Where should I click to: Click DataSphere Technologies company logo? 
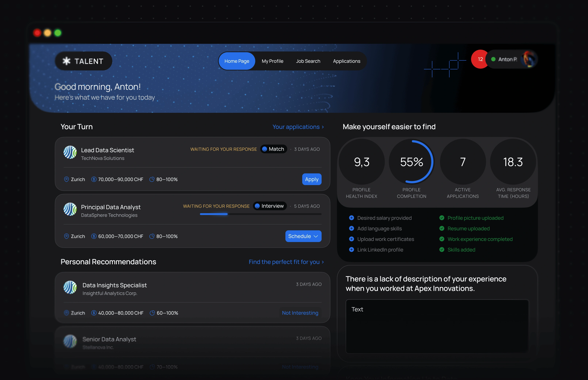[x=70, y=209]
